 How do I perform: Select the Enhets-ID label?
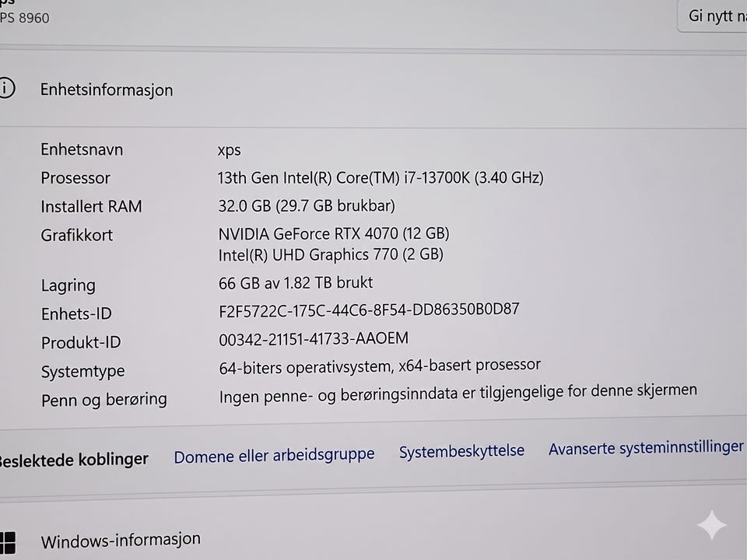click(76, 313)
